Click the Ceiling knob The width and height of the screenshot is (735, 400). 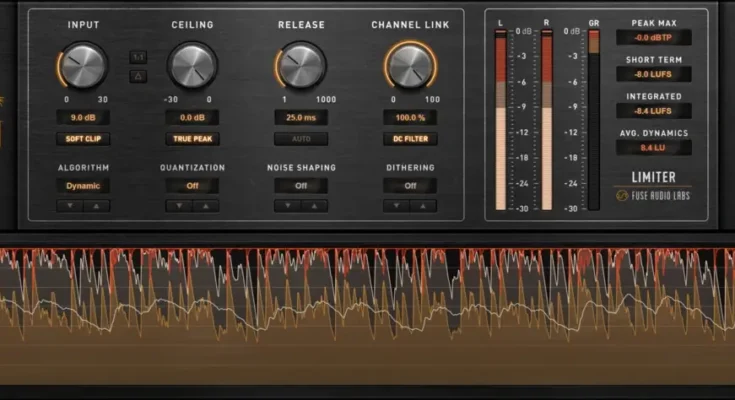point(192,66)
